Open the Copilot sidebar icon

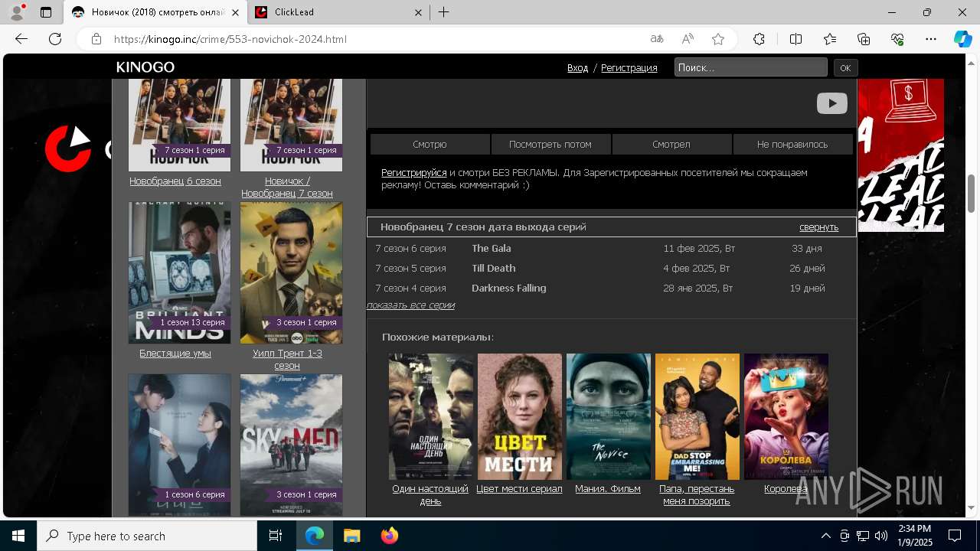pos(962,39)
